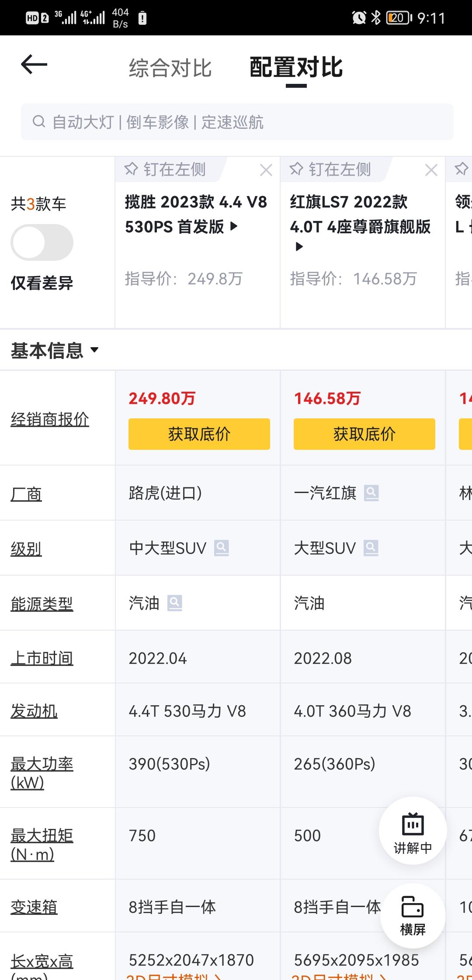Collapse the 基本信息 section
472x980 pixels.
55,350
